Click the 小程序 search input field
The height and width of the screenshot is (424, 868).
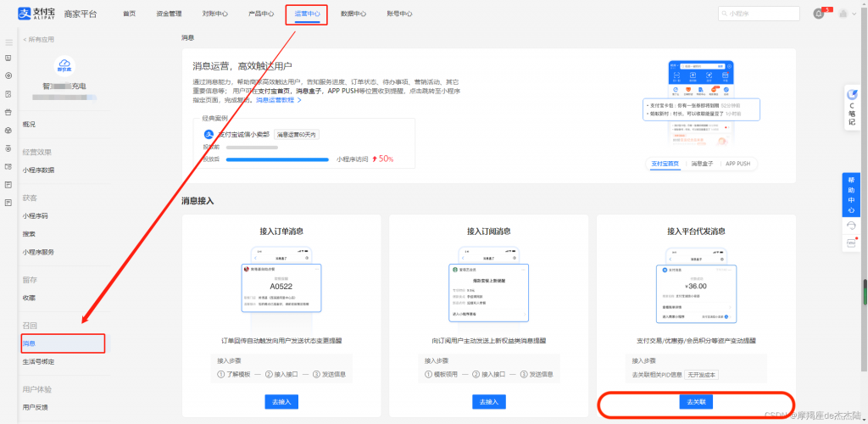click(x=759, y=14)
